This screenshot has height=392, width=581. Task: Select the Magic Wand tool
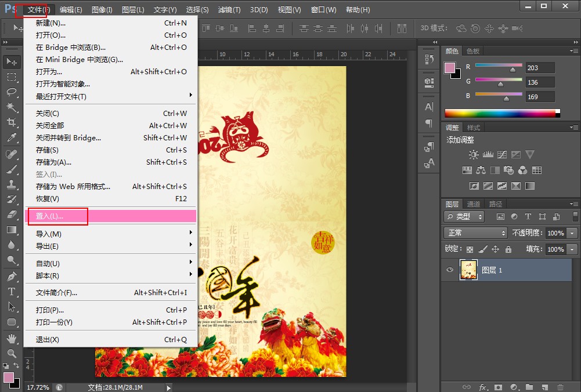pyautogui.click(x=12, y=107)
